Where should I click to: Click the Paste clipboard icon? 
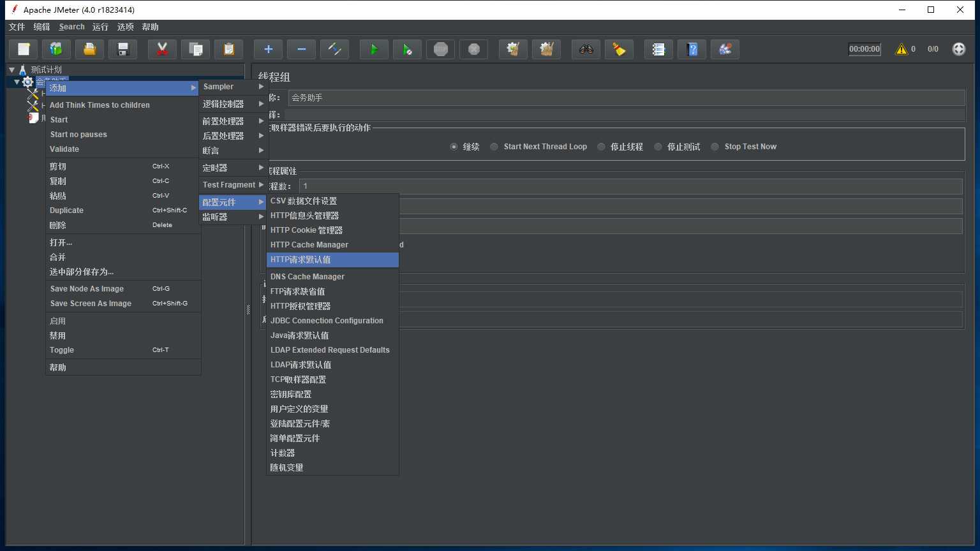(229, 49)
